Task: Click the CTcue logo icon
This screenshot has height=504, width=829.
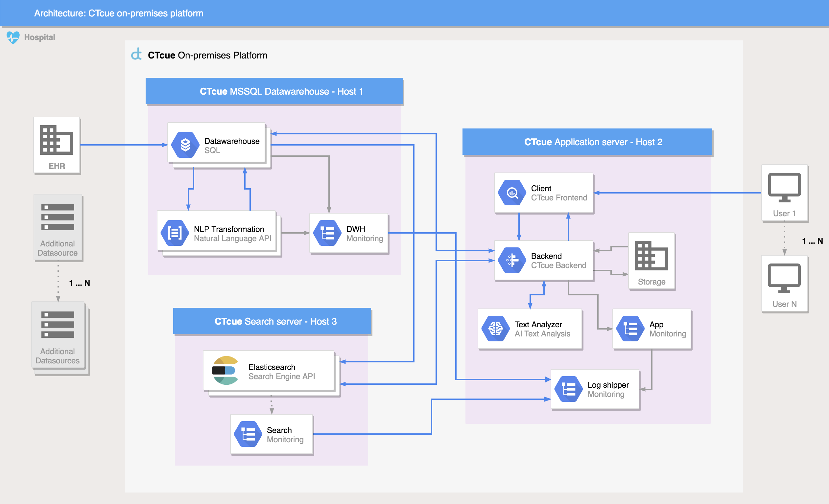Action: click(x=136, y=55)
